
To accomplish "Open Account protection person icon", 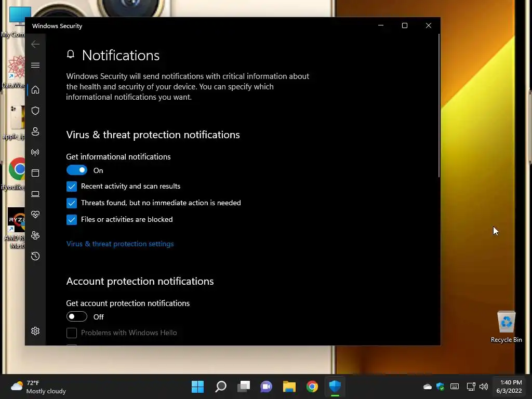I will tap(35, 131).
